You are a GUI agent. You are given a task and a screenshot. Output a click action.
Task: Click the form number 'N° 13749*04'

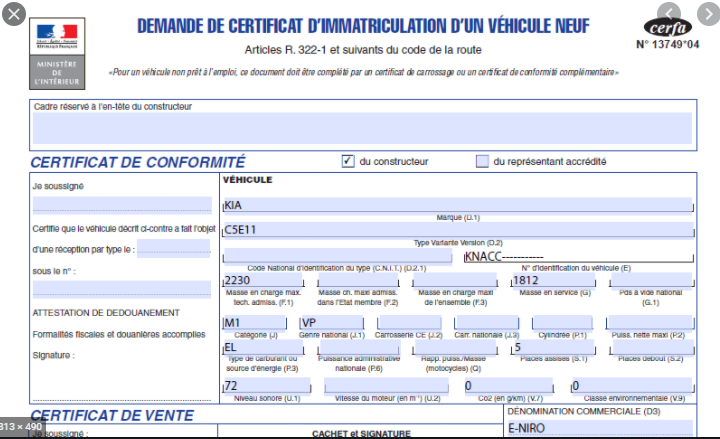pyautogui.click(x=668, y=45)
